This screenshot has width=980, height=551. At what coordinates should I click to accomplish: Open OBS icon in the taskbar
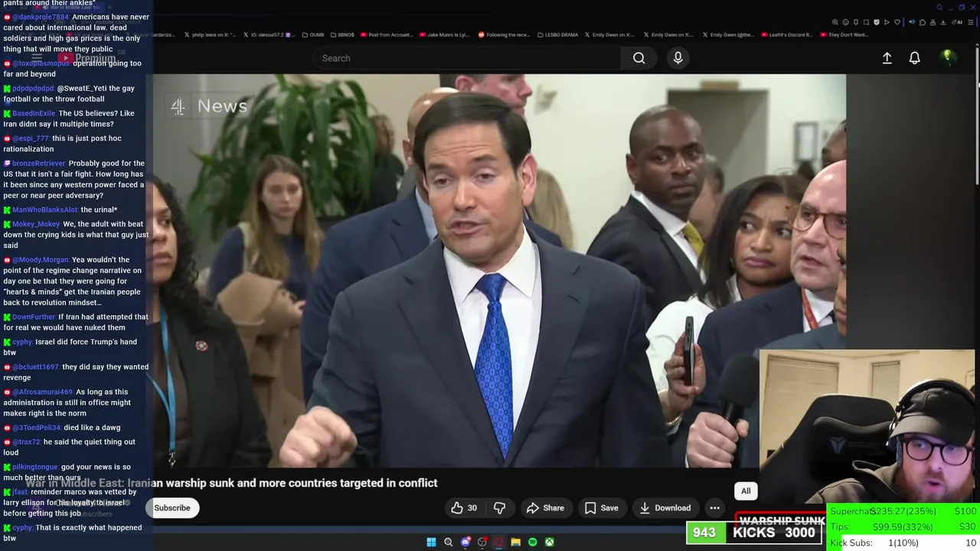click(482, 543)
